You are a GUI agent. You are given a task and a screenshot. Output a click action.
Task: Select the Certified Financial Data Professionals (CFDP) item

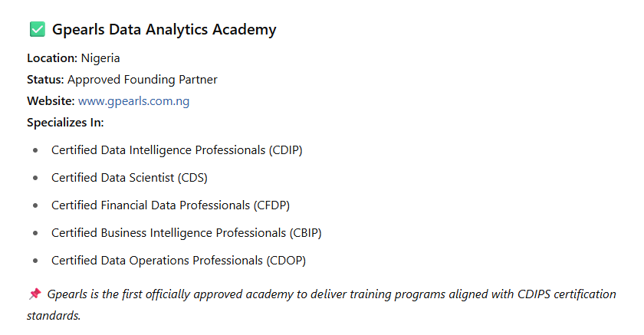coord(170,205)
